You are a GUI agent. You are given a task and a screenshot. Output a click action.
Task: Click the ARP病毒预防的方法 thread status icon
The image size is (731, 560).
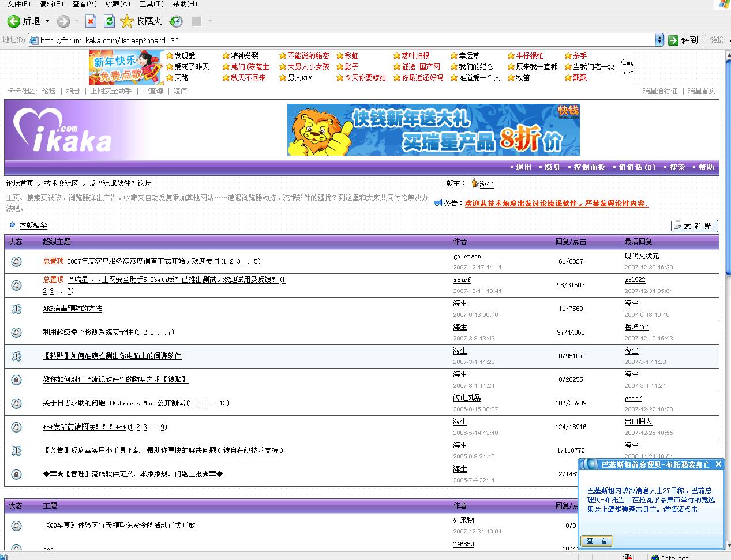(x=16, y=309)
